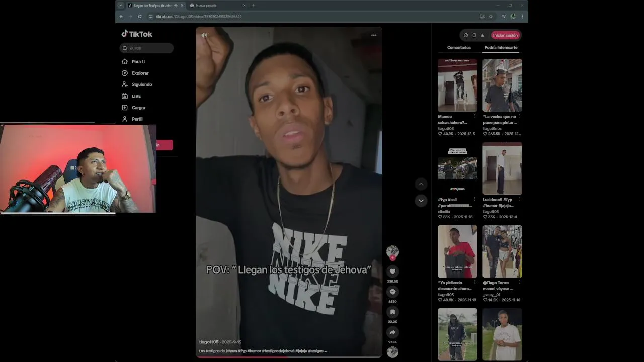Go to previous video with up arrow

point(421,184)
